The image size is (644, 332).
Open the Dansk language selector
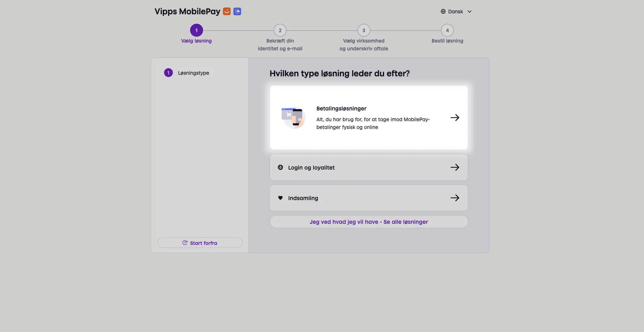point(456,11)
